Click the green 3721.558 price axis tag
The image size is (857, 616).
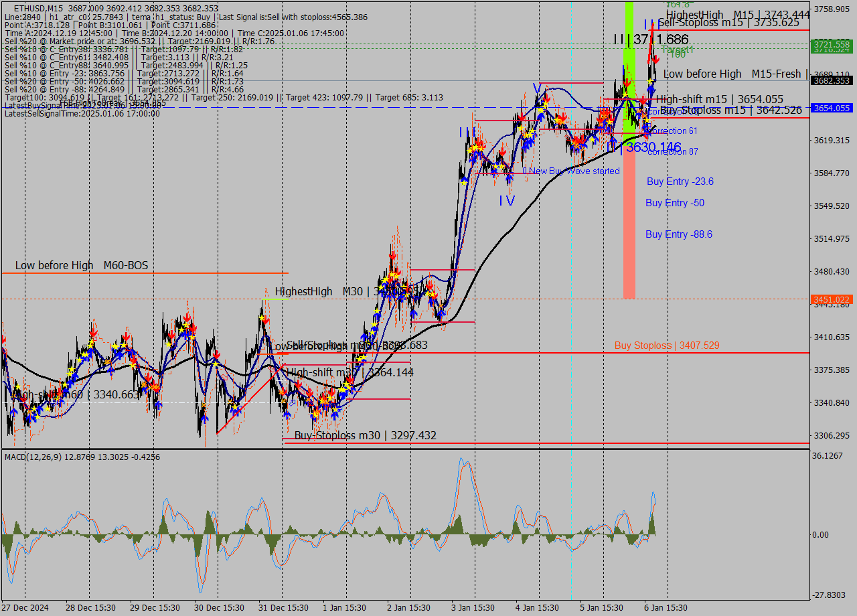coord(831,44)
